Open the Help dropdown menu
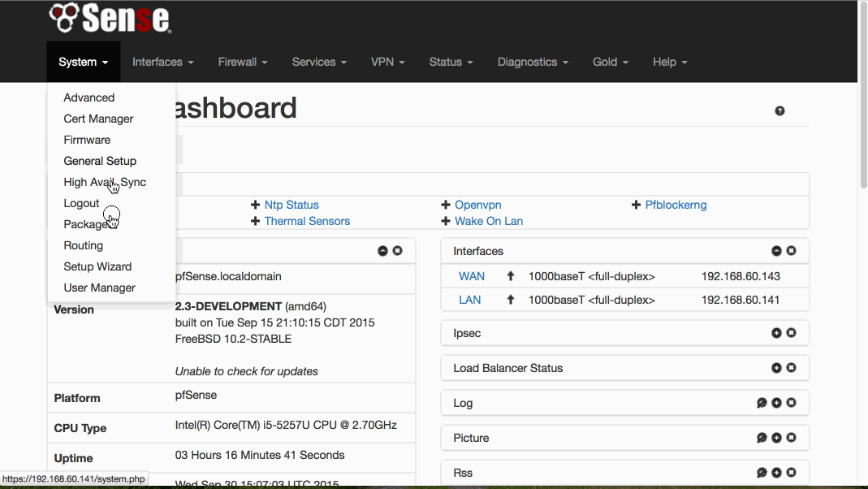 coord(670,62)
